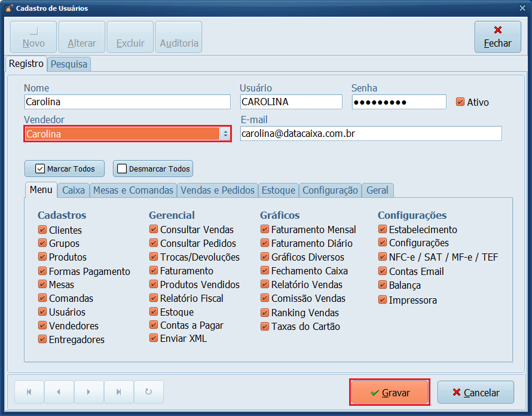Toggle the Balança configuration checkbox

coord(382,285)
